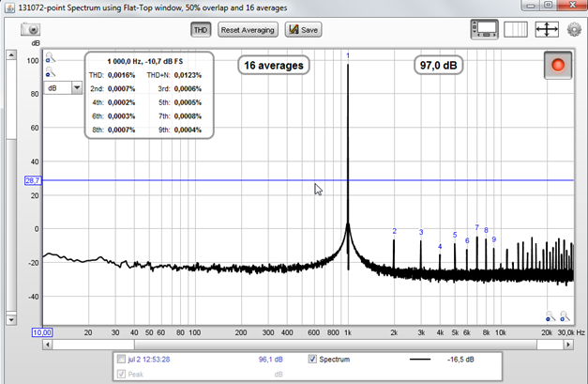
Task: Click the black Spectrum line color sample
Action: pos(420,360)
